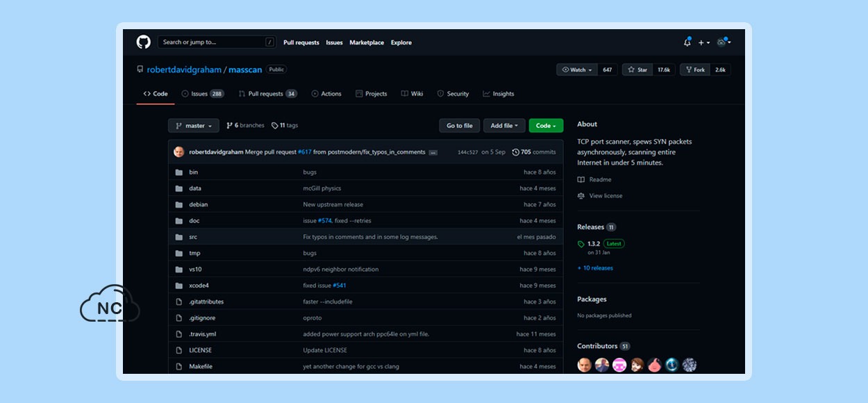Screen dimensions: 868x403
Task: Expand the Add file dropdown
Action: (504, 126)
